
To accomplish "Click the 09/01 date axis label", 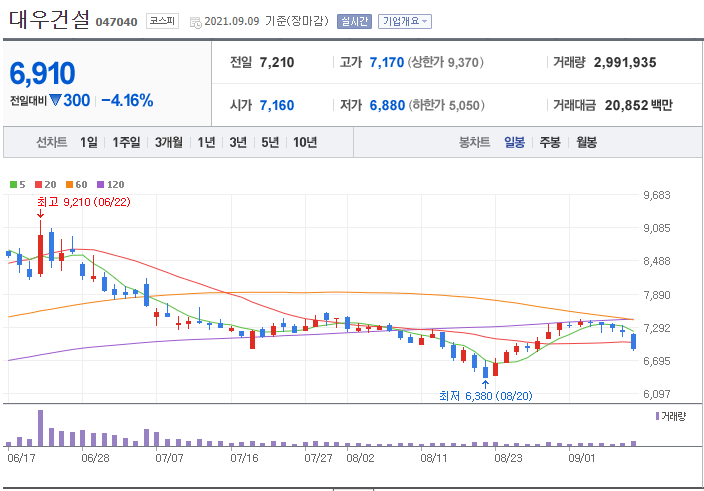I will [x=582, y=458].
